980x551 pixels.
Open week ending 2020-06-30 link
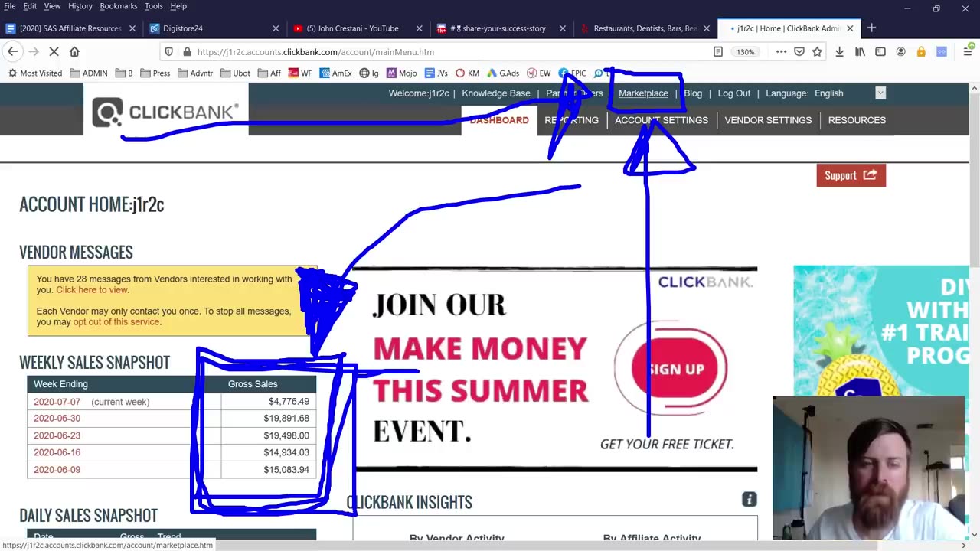[57, 419]
